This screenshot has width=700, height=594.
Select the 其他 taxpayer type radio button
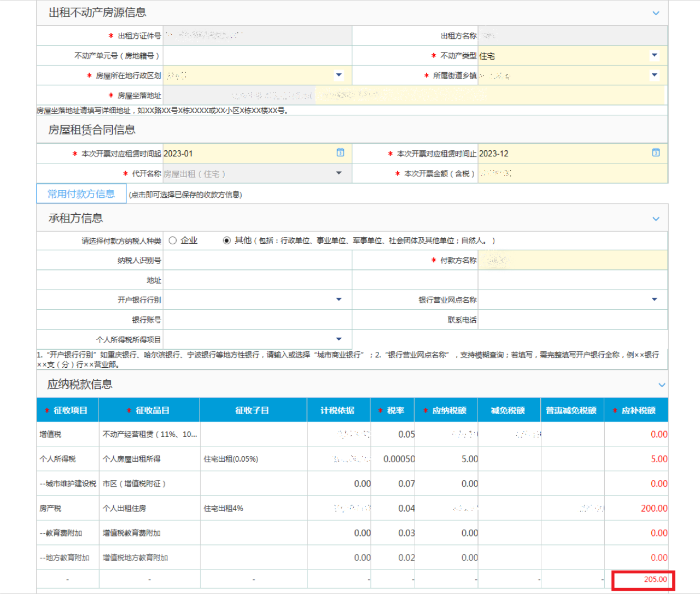point(226,240)
